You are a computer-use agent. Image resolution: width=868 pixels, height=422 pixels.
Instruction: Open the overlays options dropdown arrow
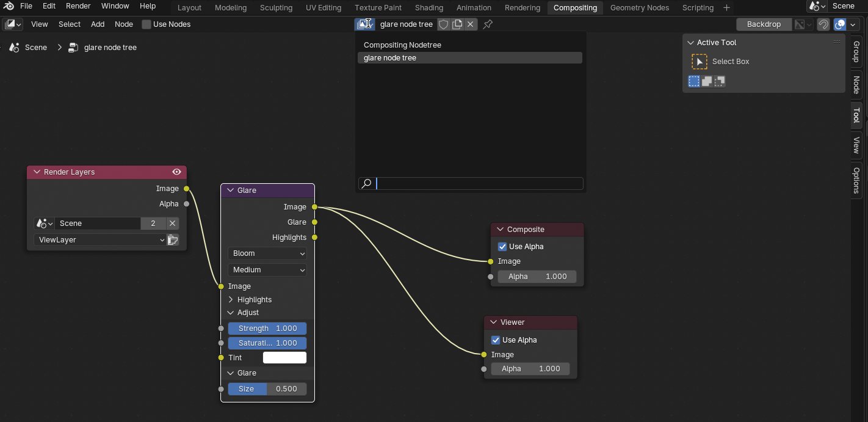point(853,24)
